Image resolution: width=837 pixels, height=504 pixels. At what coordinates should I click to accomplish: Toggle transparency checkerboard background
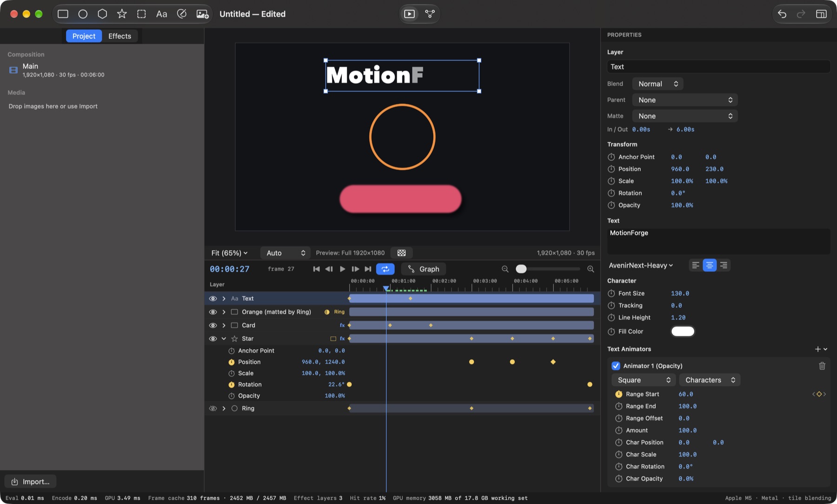coord(401,253)
